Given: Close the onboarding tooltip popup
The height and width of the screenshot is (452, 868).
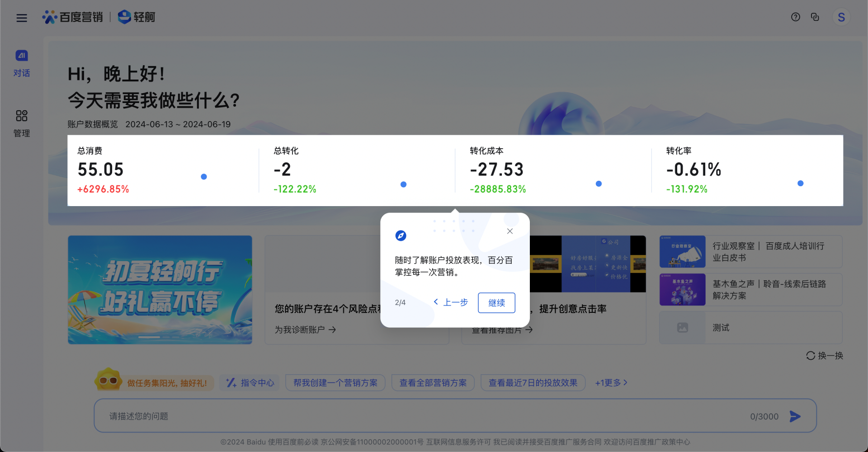Looking at the screenshot, I should (x=509, y=231).
